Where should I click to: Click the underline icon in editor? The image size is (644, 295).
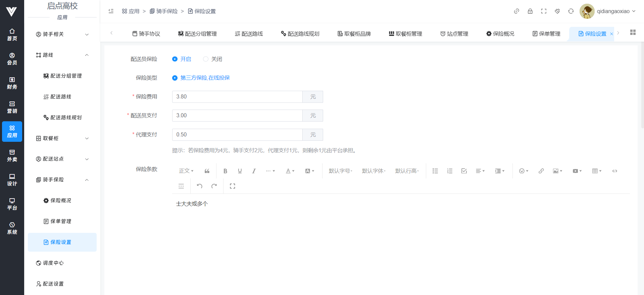240,171
